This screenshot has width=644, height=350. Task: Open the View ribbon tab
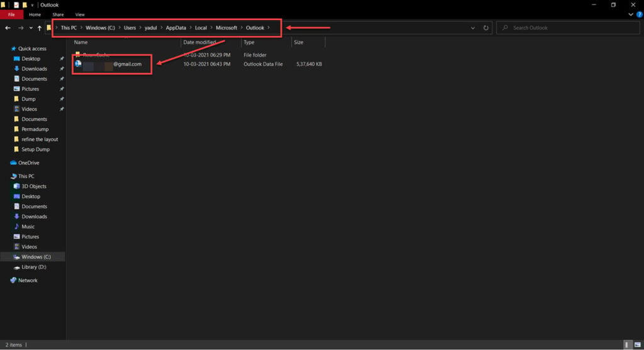(80, 14)
